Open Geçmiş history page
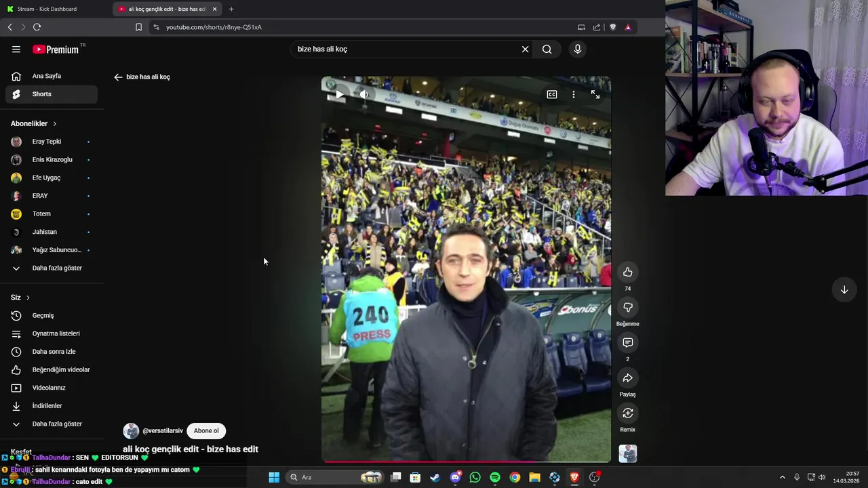Viewport: 868px width, 488px height. pos(52,315)
